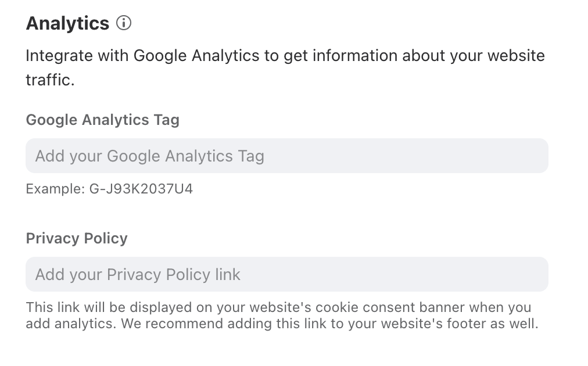
Task: Click the example tag G-J93K2037U4 text
Action: [x=141, y=189]
